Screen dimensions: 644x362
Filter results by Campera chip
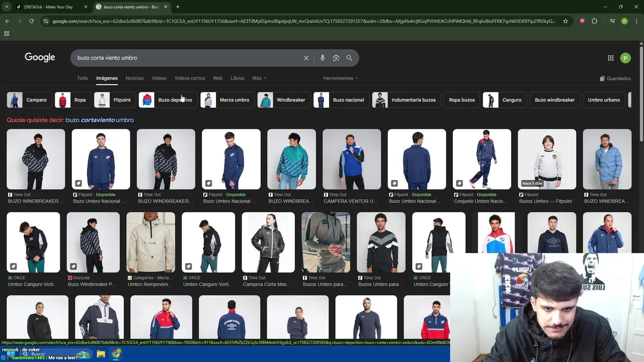tap(28, 100)
